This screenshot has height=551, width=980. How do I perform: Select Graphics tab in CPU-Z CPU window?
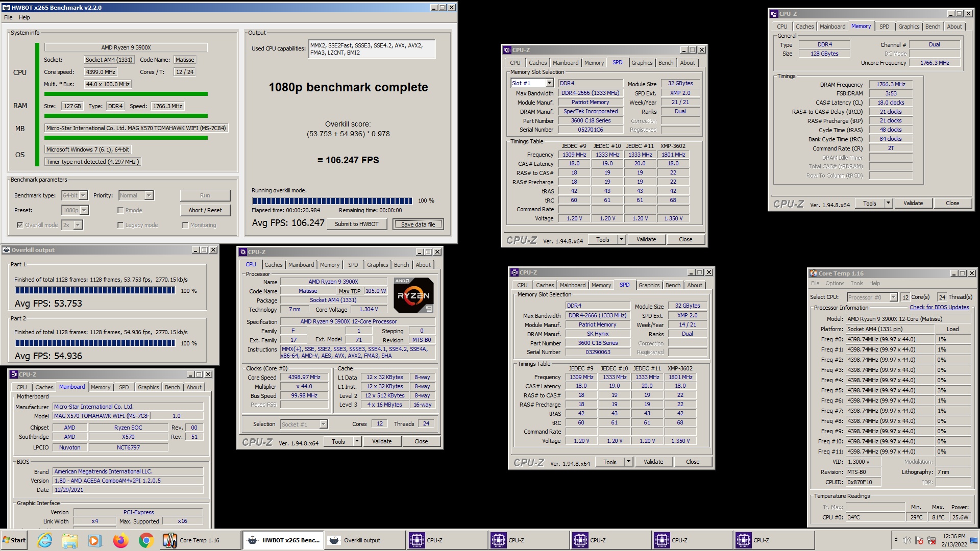click(377, 265)
